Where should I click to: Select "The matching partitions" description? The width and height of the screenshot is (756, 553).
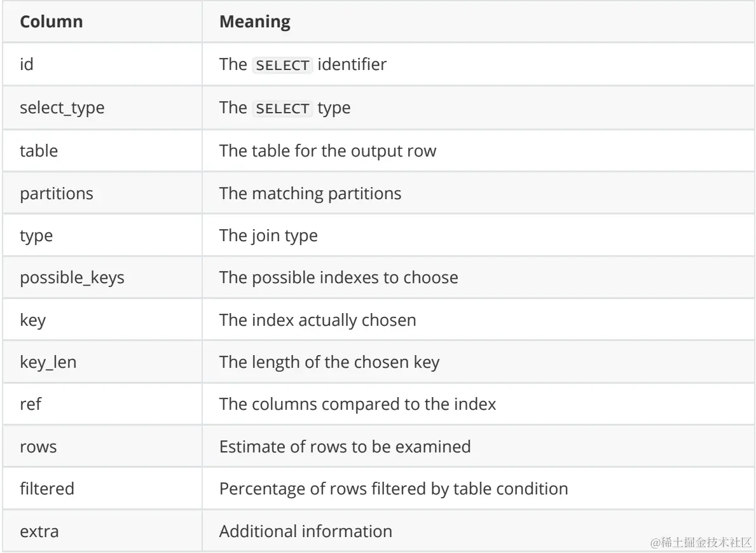(x=310, y=193)
